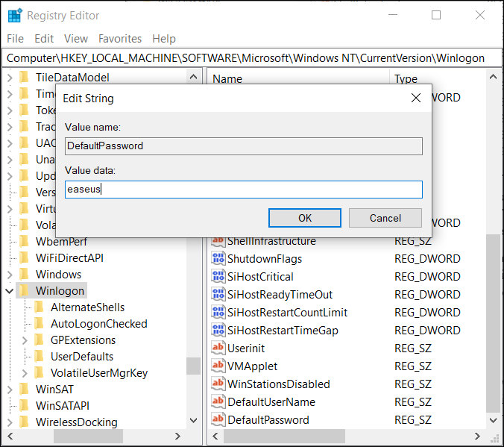Image resolution: width=504 pixels, height=447 pixels.
Task: Click the VolatileUserMgrKey folder icon
Action: 39,372
